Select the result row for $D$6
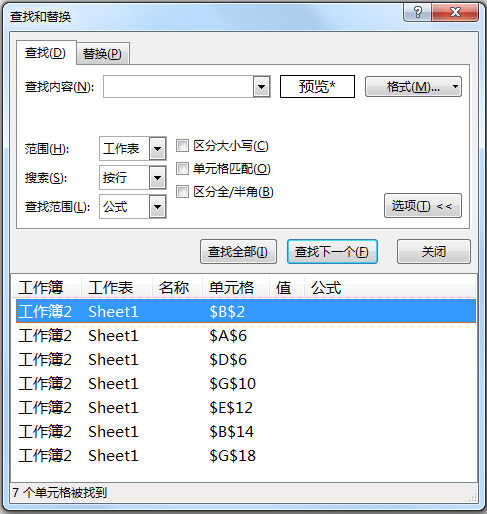 pos(246,359)
